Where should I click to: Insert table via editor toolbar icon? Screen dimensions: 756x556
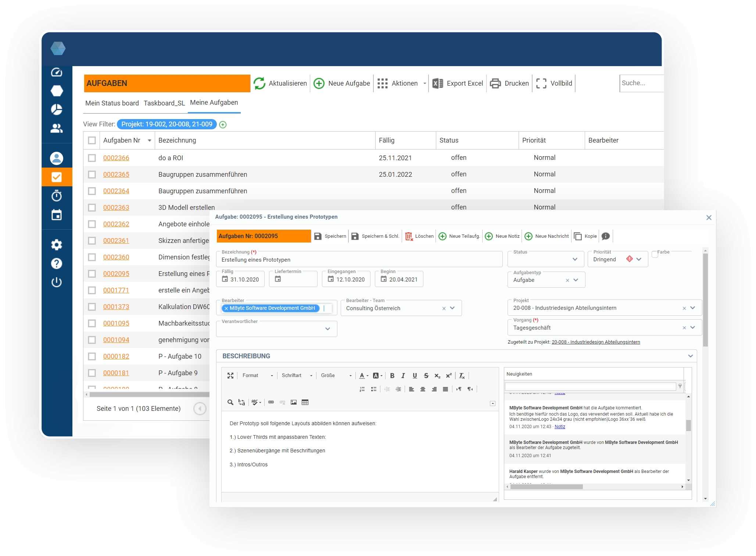pos(305,402)
